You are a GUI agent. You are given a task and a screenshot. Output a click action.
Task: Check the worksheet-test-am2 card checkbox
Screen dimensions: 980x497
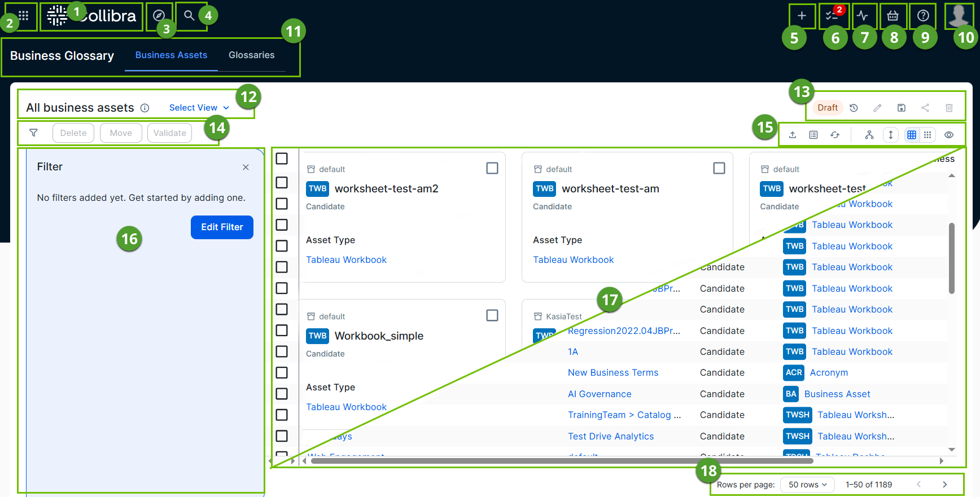click(x=492, y=168)
